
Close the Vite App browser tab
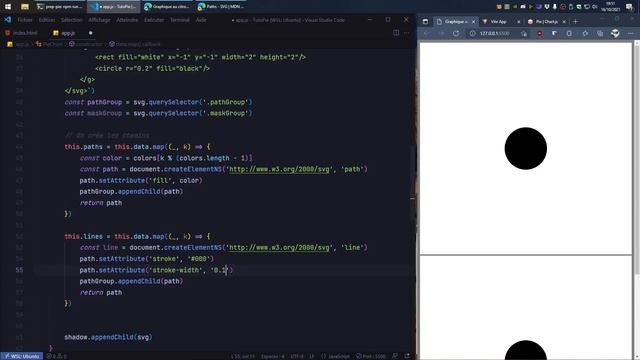(519, 22)
